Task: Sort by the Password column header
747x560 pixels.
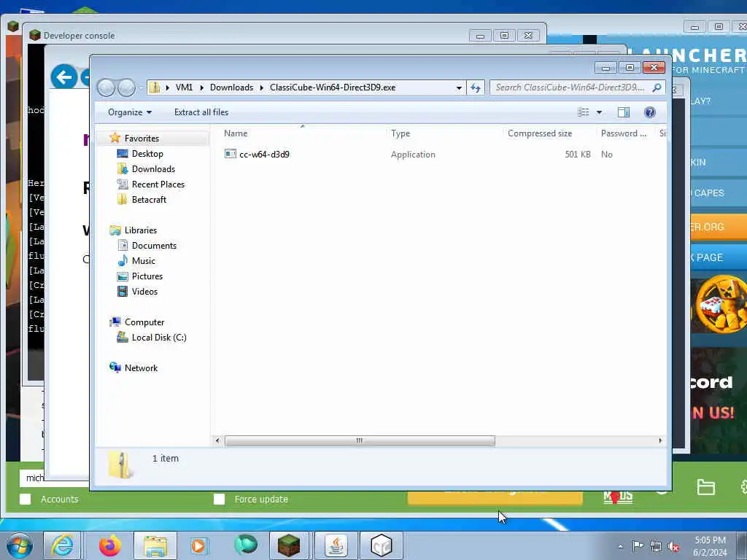Action: [x=623, y=133]
